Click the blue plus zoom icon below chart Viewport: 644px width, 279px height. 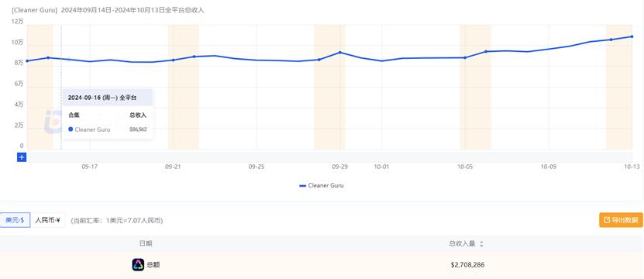click(22, 157)
